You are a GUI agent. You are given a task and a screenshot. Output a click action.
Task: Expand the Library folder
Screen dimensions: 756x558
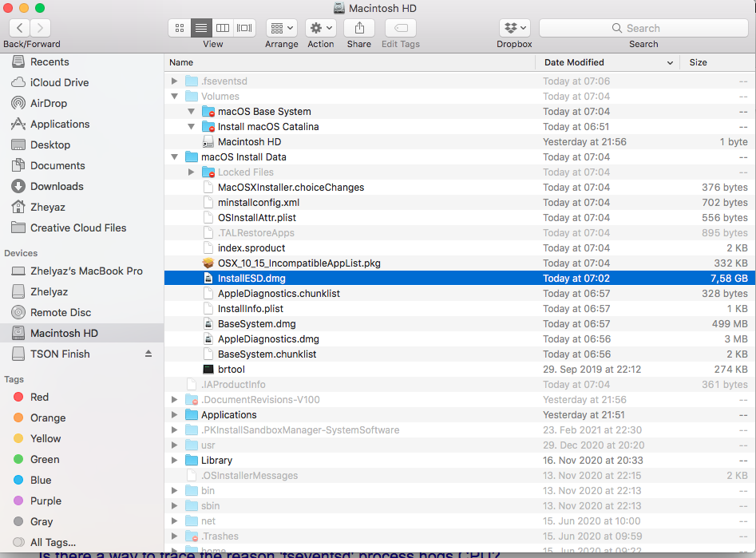point(175,460)
